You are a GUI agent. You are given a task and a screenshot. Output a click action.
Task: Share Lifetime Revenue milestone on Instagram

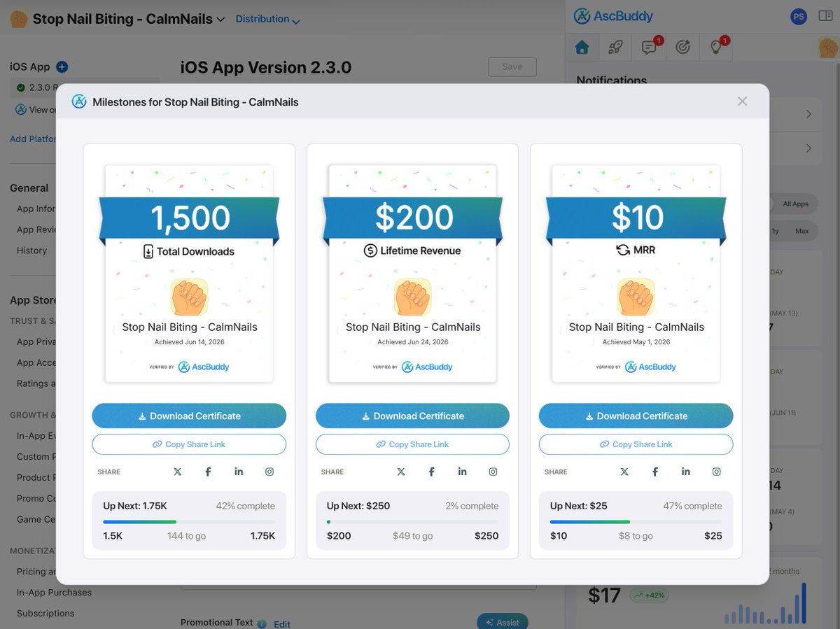(x=493, y=472)
